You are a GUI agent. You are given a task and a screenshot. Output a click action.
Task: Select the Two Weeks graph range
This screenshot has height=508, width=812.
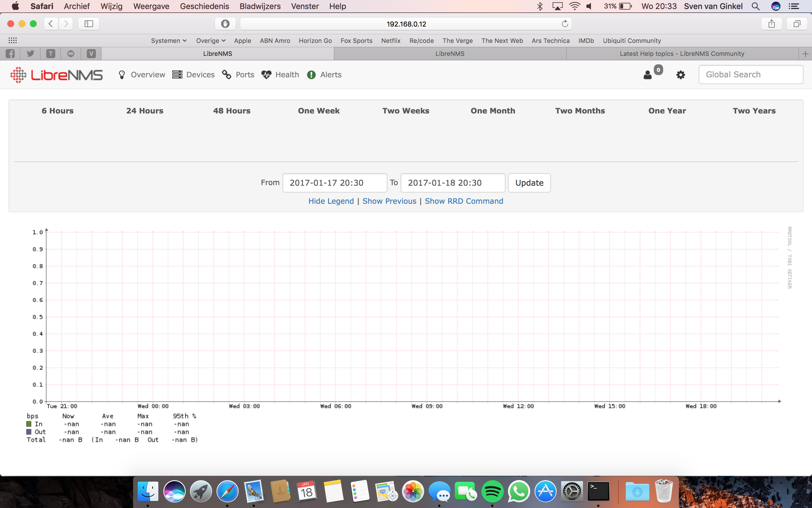point(406,111)
